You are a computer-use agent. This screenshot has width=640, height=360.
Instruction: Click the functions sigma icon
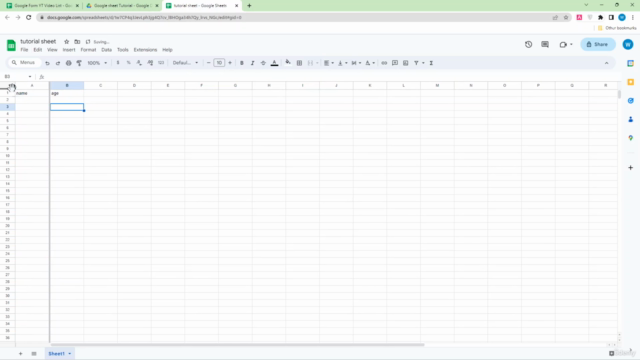(x=431, y=63)
